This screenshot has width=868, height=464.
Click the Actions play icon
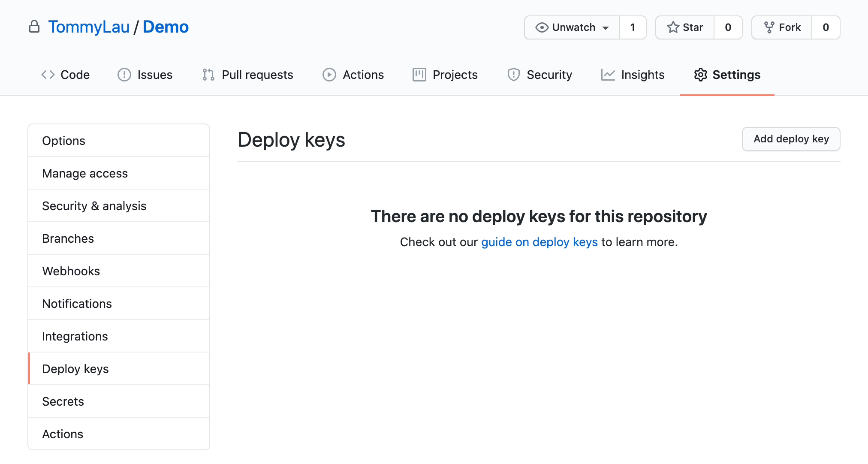click(329, 75)
